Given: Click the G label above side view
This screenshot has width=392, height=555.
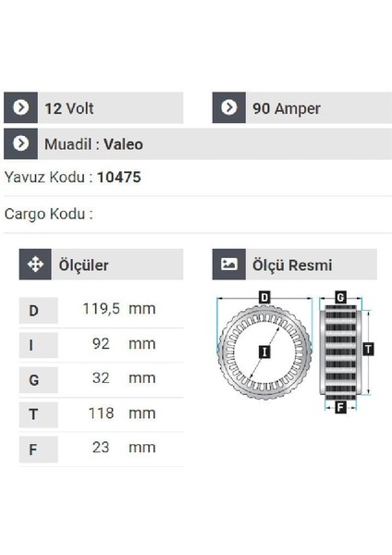Looking at the screenshot, I should pyautogui.click(x=340, y=297).
